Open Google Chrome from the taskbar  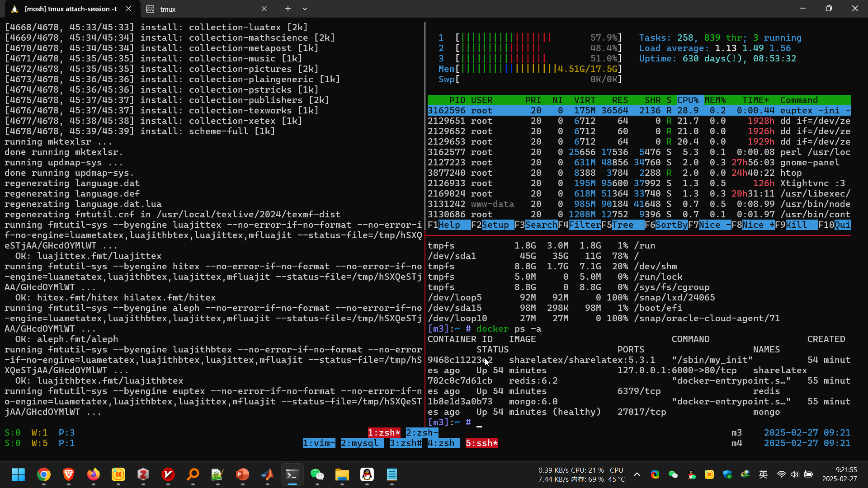coord(44,474)
